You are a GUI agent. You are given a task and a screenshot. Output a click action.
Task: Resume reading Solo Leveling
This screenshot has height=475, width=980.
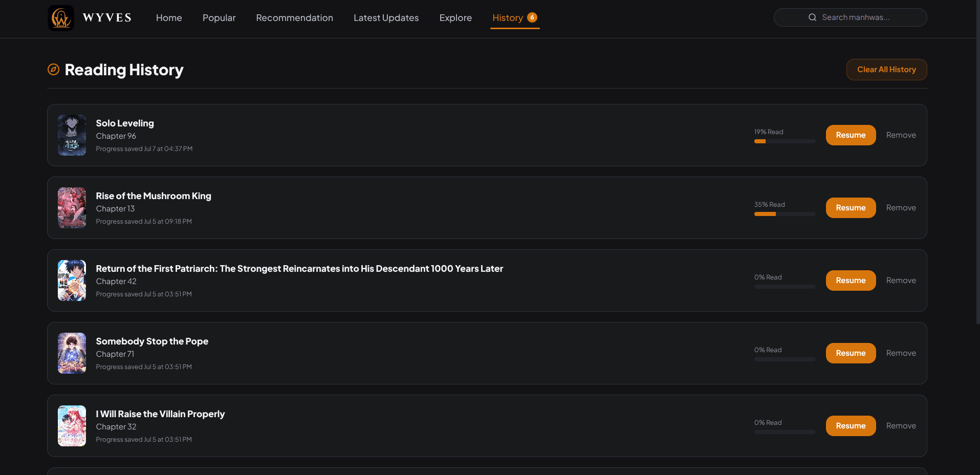click(851, 135)
